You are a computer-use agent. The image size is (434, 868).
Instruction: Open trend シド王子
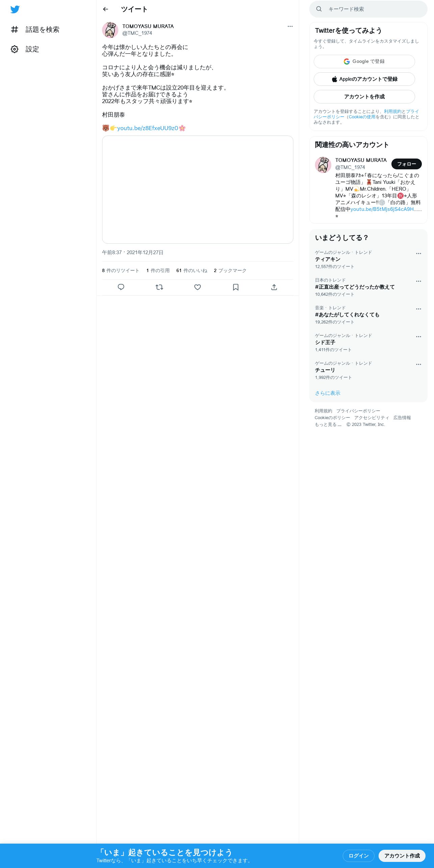[325, 342]
